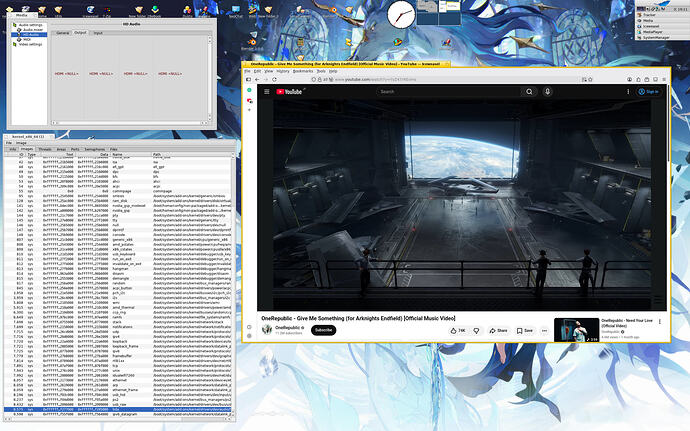
Task: Switch to the Ports tab in kernel window
Action: (75, 149)
